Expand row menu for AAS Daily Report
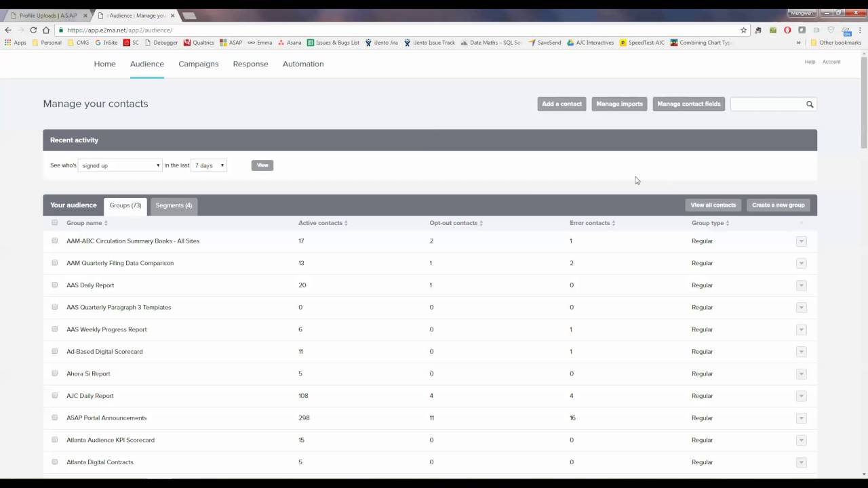This screenshot has height=488, width=868. tap(801, 285)
